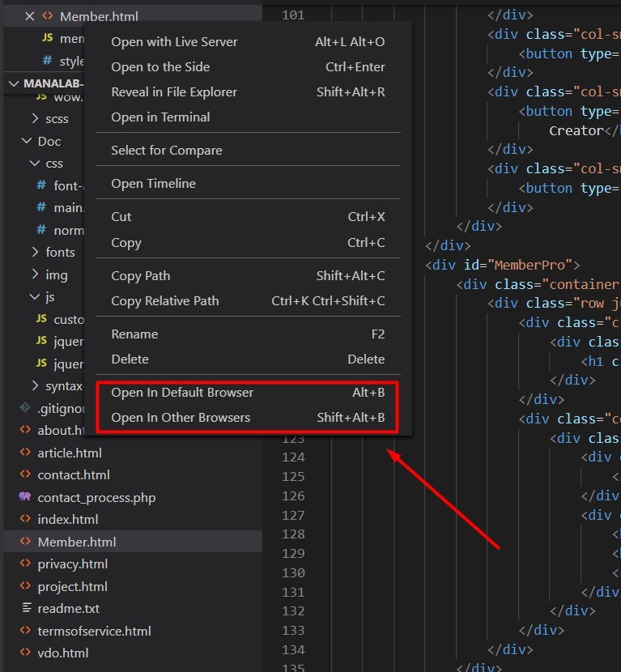Image resolution: width=621 pixels, height=672 pixels.
Task: Click the HTML icon next to privacy.html
Action: [25, 564]
